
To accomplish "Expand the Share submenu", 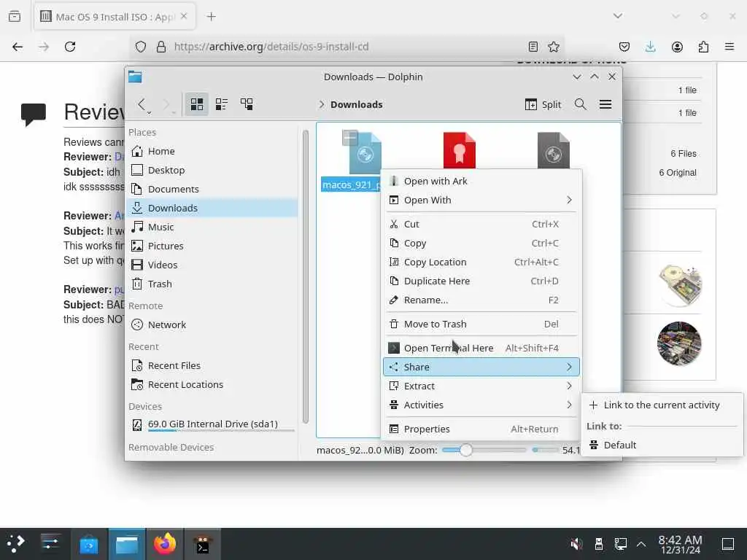I will 481,367.
